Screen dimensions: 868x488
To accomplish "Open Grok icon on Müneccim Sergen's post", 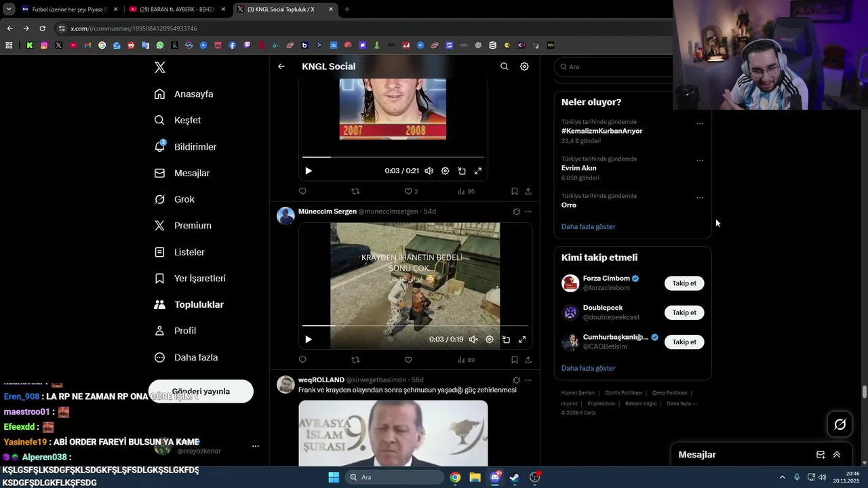I will pos(516,211).
